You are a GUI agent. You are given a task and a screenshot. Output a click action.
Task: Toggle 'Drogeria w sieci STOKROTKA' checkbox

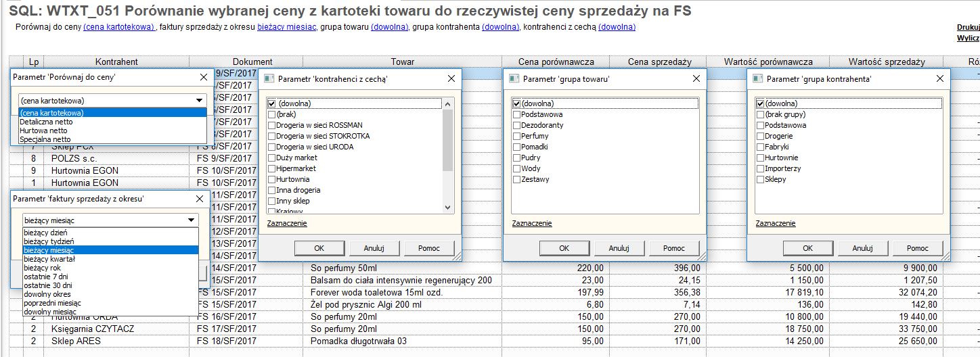[272, 136]
